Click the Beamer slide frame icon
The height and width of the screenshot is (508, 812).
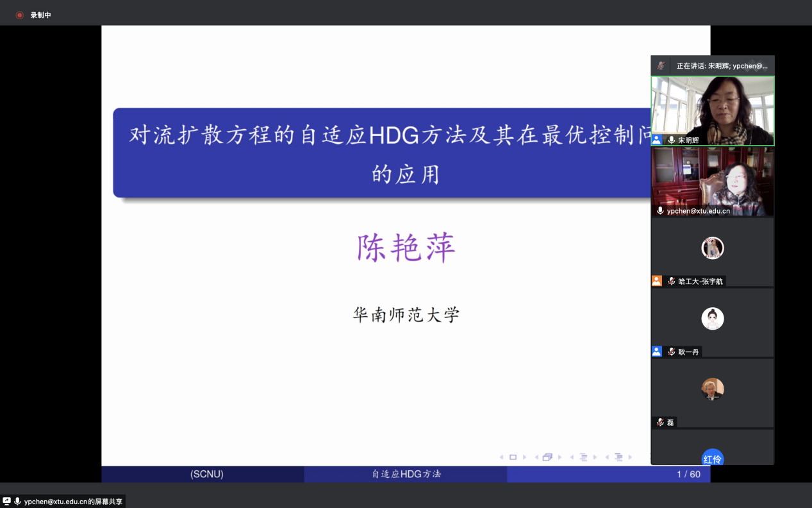click(x=513, y=457)
